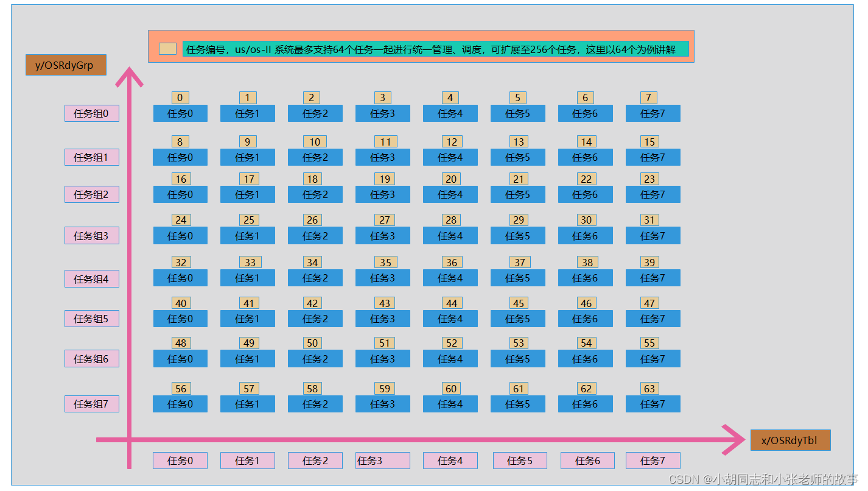
Task: Click the y/OSRdyGrp axis label
Action: pos(66,65)
